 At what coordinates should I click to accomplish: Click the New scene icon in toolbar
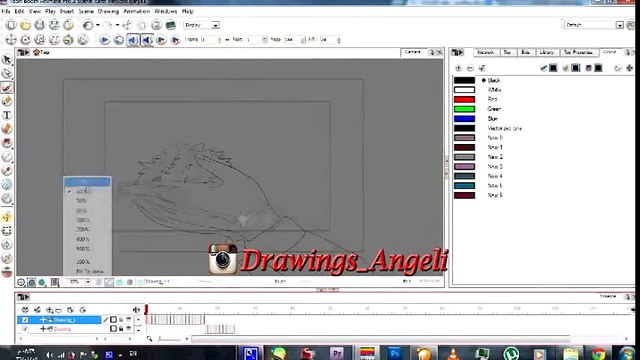[11, 25]
